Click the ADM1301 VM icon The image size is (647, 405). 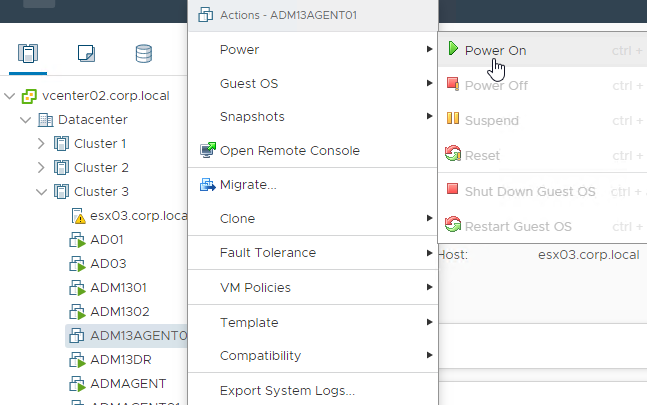(x=77, y=288)
